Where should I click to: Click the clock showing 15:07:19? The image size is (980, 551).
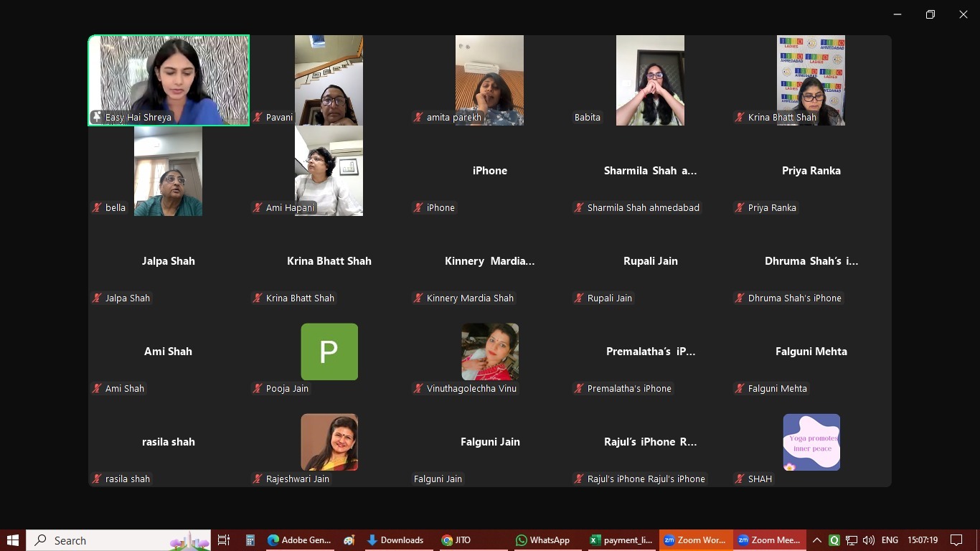923,540
